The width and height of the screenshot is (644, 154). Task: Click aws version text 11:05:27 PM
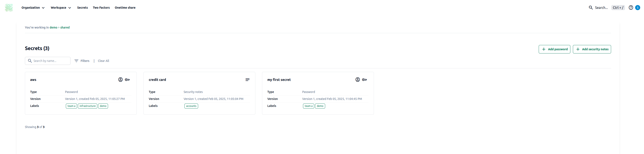click(x=95, y=99)
